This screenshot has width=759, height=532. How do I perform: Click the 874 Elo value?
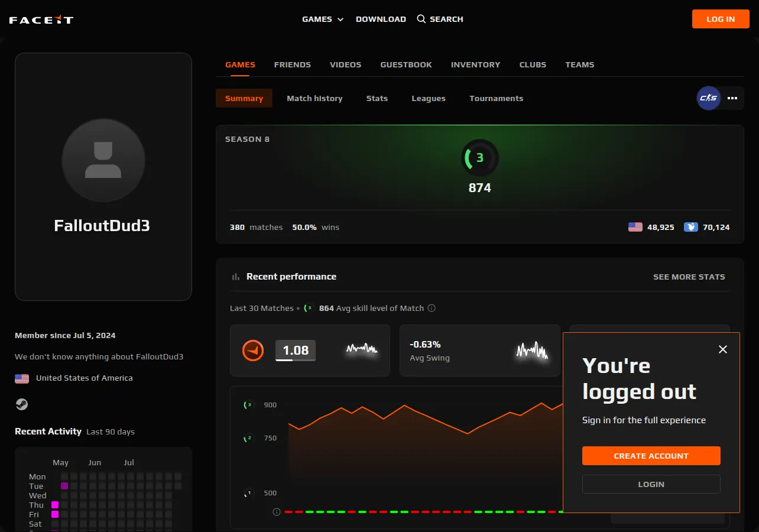pos(480,188)
